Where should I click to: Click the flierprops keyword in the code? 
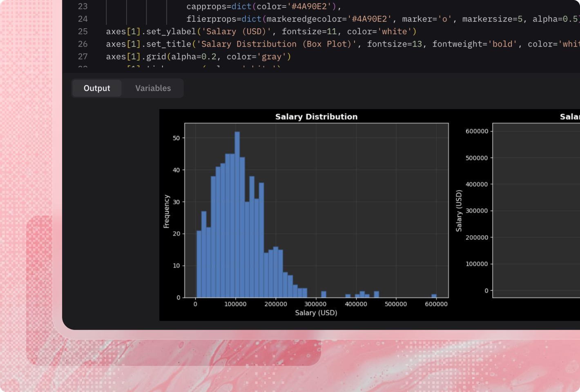coord(211,19)
